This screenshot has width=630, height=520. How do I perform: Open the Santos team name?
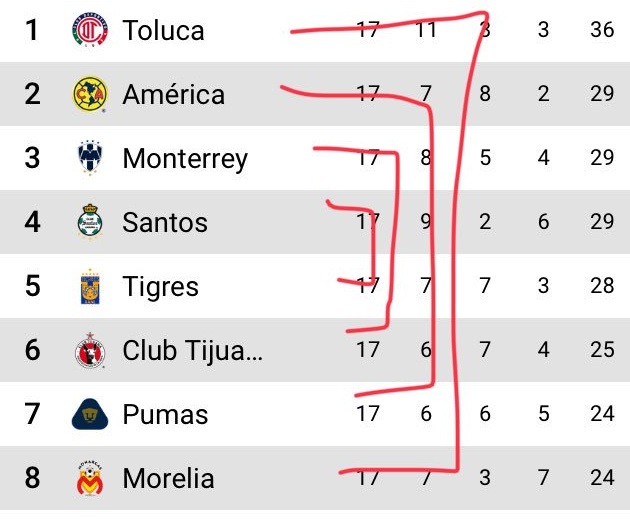click(x=165, y=222)
